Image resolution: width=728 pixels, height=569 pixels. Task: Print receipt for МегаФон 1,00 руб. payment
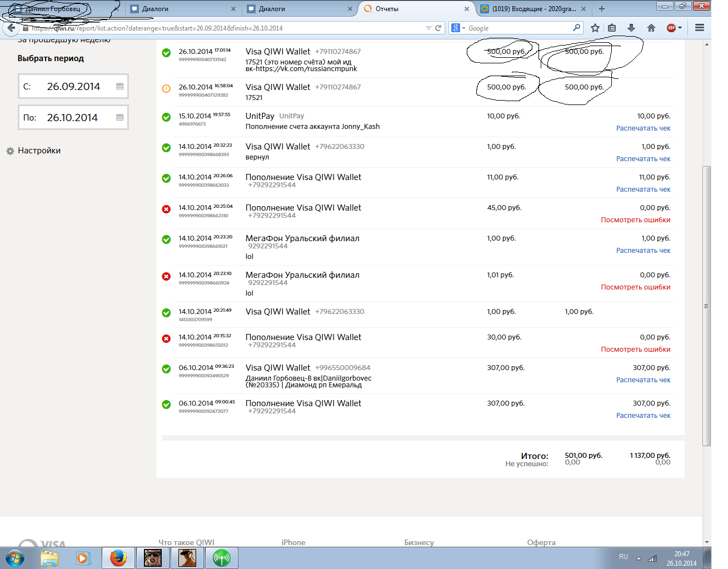click(643, 251)
